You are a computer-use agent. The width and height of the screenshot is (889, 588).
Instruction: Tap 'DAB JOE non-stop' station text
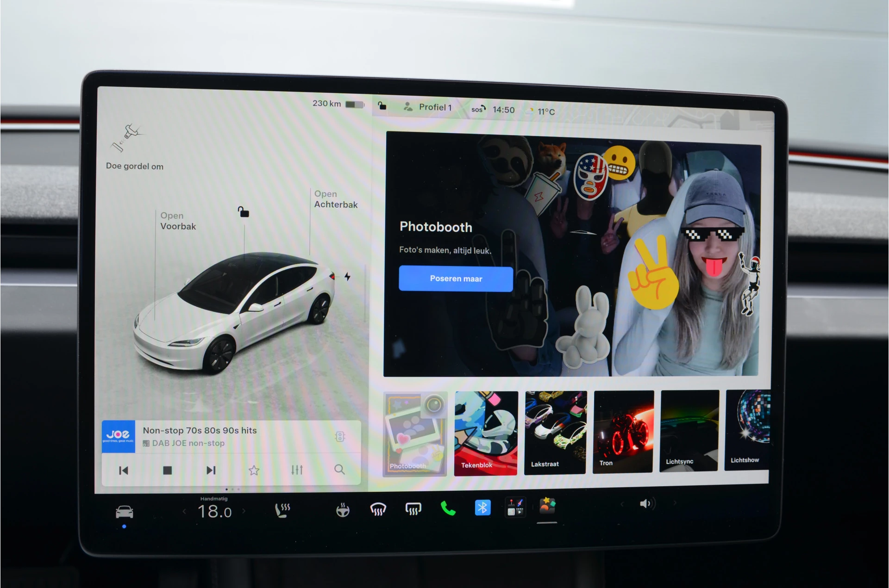coord(188,443)
